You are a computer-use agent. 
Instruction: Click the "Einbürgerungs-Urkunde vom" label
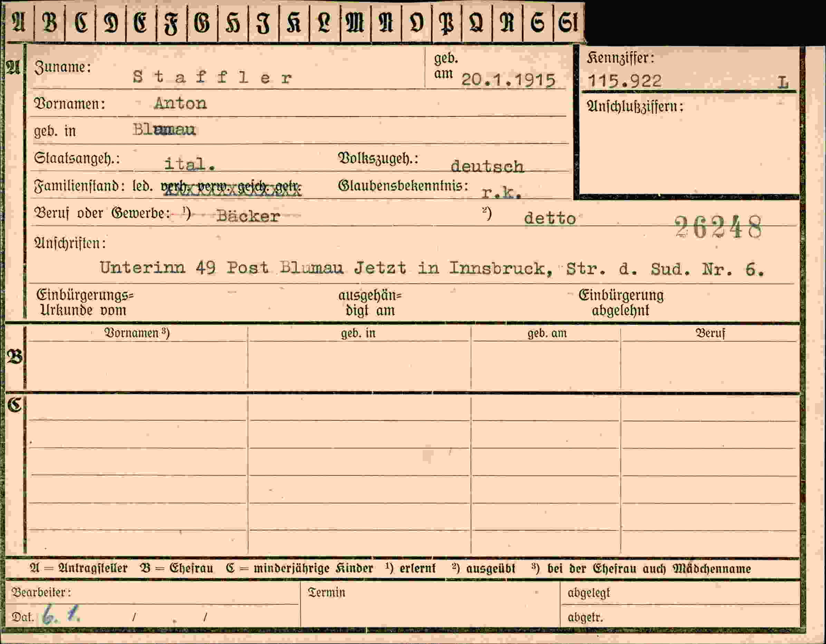(x=85, y=302)
